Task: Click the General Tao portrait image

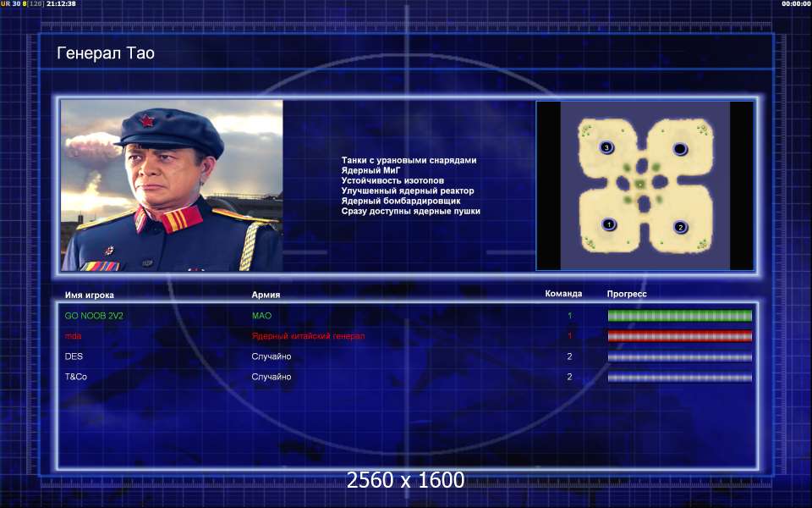Action: pos(172,185)
